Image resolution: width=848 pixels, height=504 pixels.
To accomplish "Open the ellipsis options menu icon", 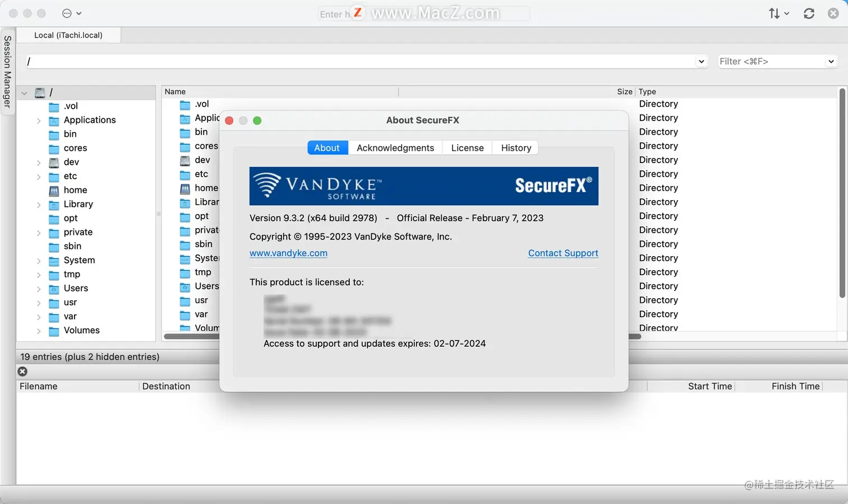I will [x=71, y=13].
